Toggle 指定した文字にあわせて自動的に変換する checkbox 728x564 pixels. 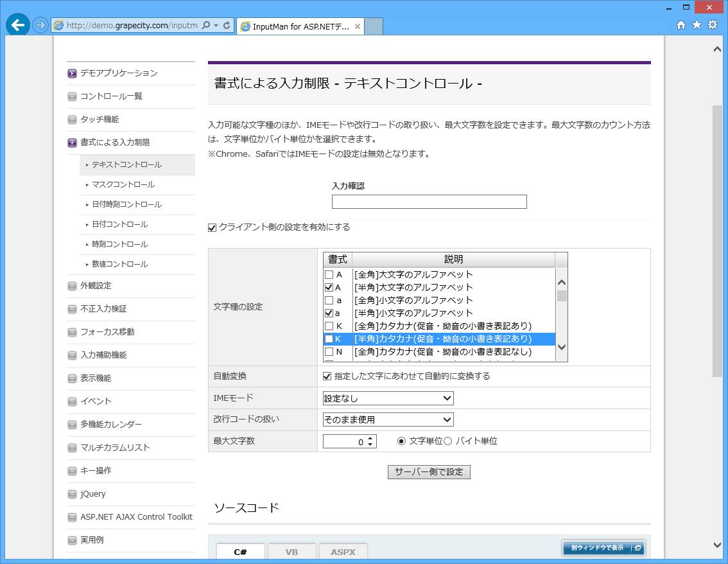(327, 376)
